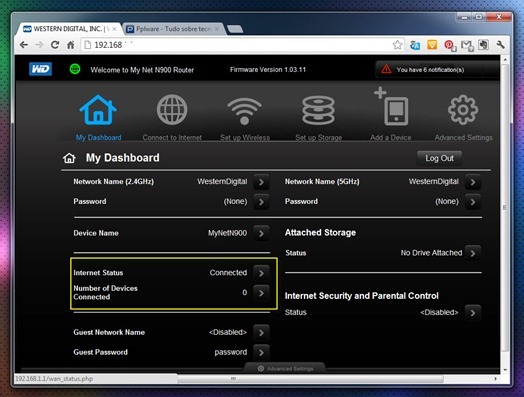Open the browser wrench menu

[500, 45]
